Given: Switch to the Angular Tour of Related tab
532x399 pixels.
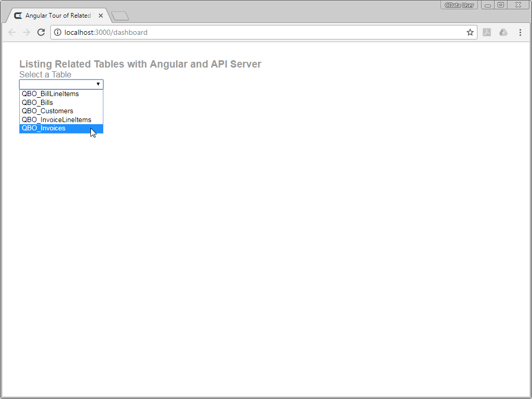Looking at the screenshot, I should 58,16.
